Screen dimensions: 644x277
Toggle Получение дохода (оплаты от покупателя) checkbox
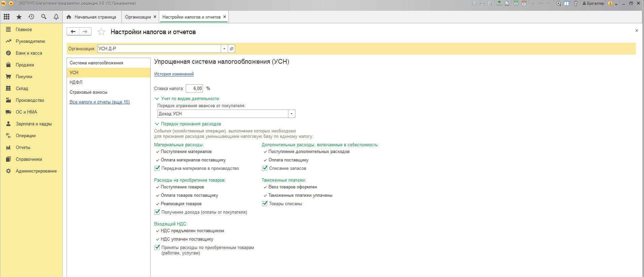tap(157, 212)
